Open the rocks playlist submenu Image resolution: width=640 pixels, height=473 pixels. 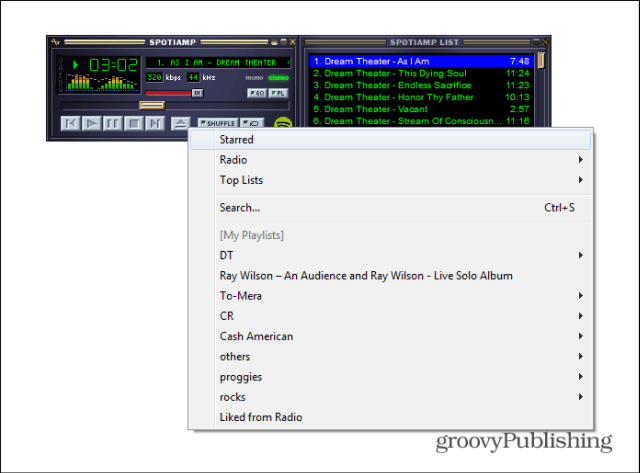click(391, 397)
